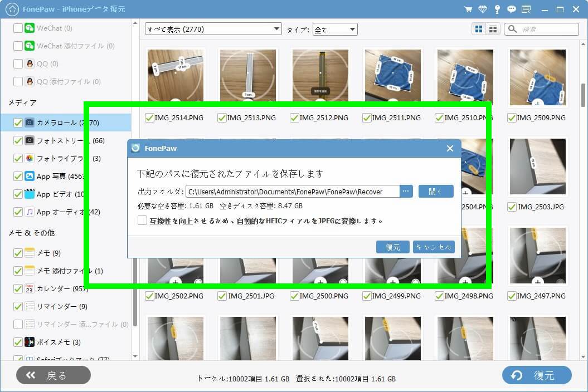Uncheck the IMG_2514.PNG checkbox

[x=149, y=117]
